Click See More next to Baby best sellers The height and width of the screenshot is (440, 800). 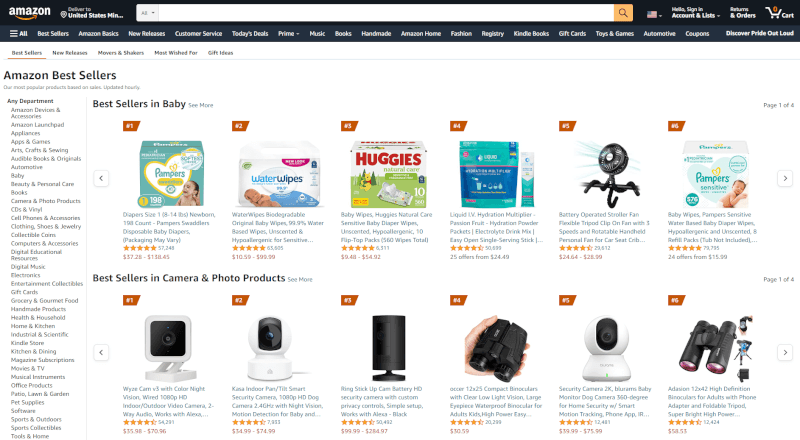201,106
